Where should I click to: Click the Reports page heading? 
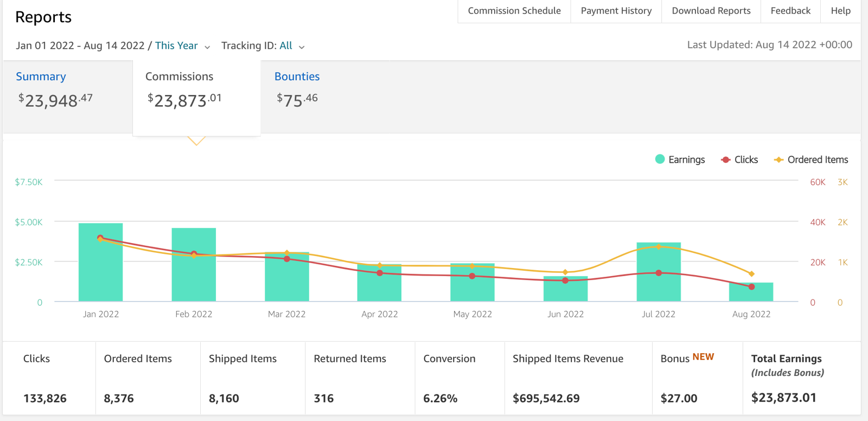[43, 17]
